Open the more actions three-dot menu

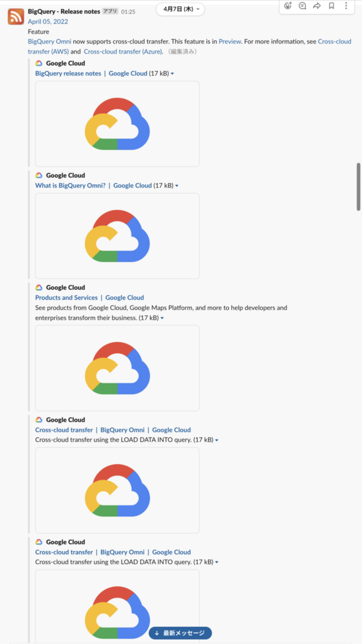346,6
